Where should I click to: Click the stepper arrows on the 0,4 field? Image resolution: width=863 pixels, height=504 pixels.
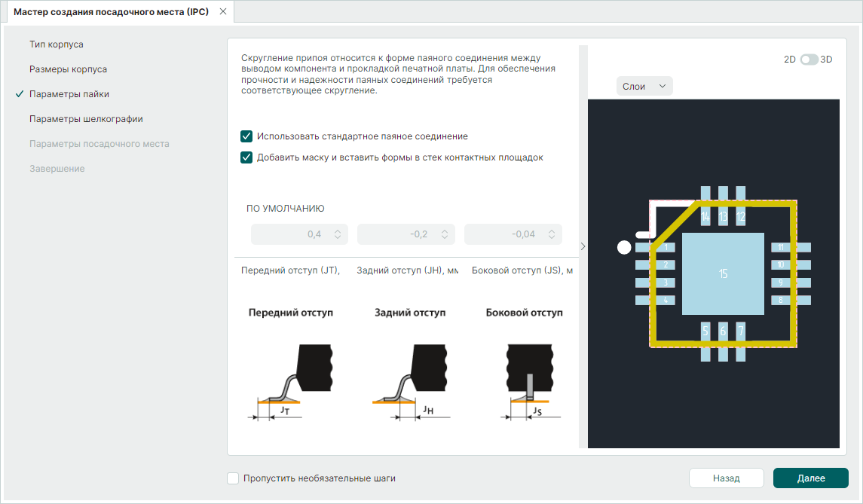pyautogui.click(x=338, y=234)
